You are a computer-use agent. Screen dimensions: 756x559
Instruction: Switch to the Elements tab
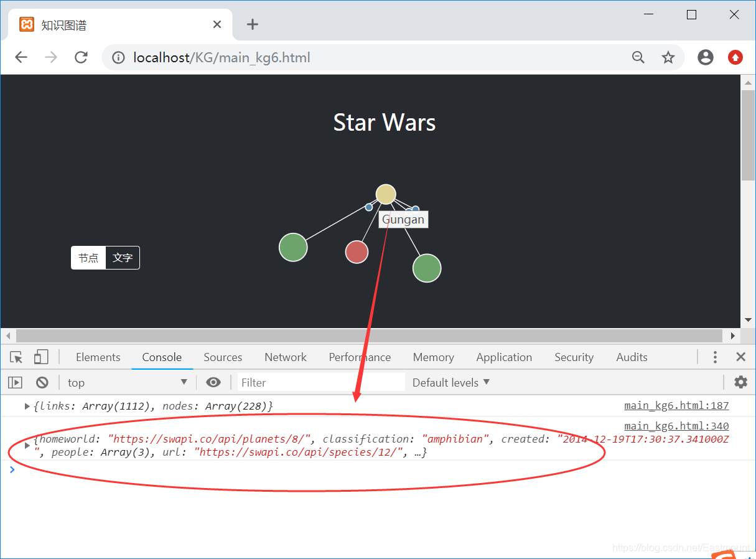[98, 357]
